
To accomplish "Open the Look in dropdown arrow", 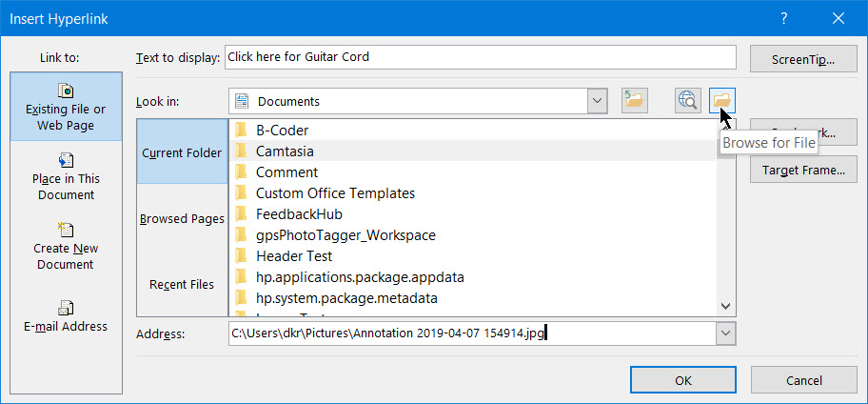I will 597,101.
